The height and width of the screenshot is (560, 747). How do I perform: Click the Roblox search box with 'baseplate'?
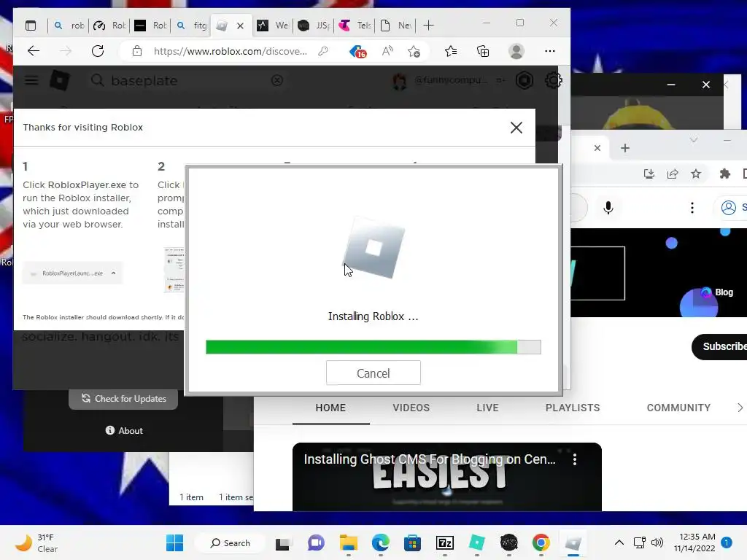pos(186,80)
